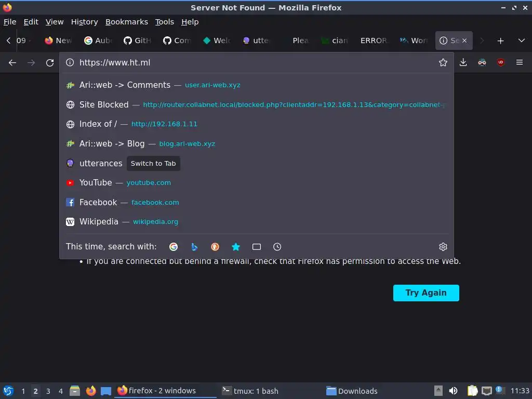
Task: Click Switch to Tab for utterances
Action: (153, 164)
